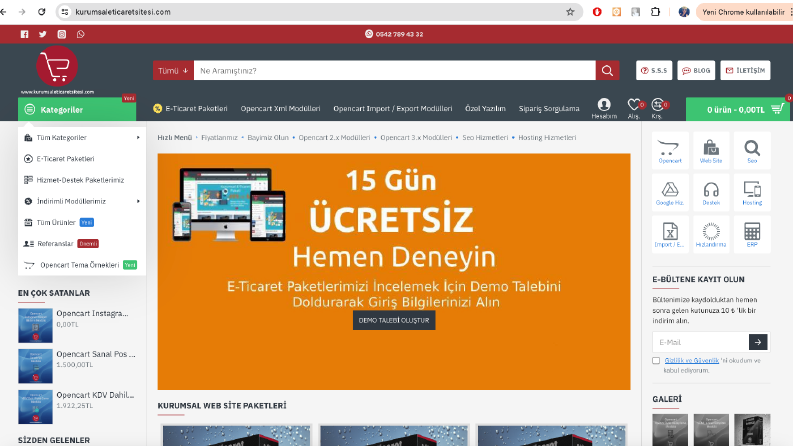793x446 pixels.
Task: Open the cart summary 0 ürün - 0,00TL
Action: point(737,109)
